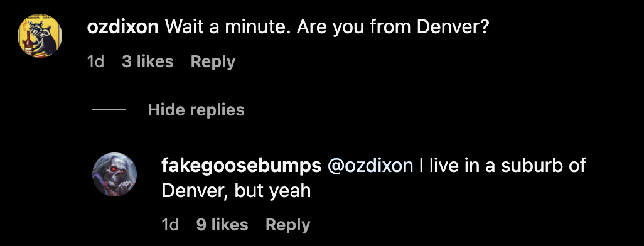
Task: View the 3 likes on ozdixon's comment
Action: coord(148,61)
